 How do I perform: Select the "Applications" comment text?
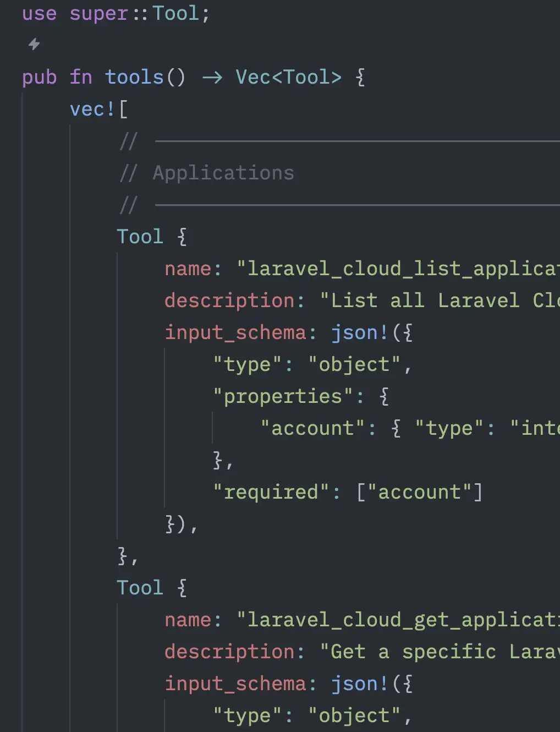[223, 173]
